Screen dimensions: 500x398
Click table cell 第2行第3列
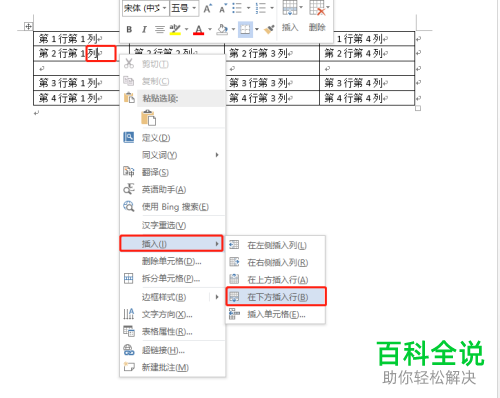coord(272,53)
